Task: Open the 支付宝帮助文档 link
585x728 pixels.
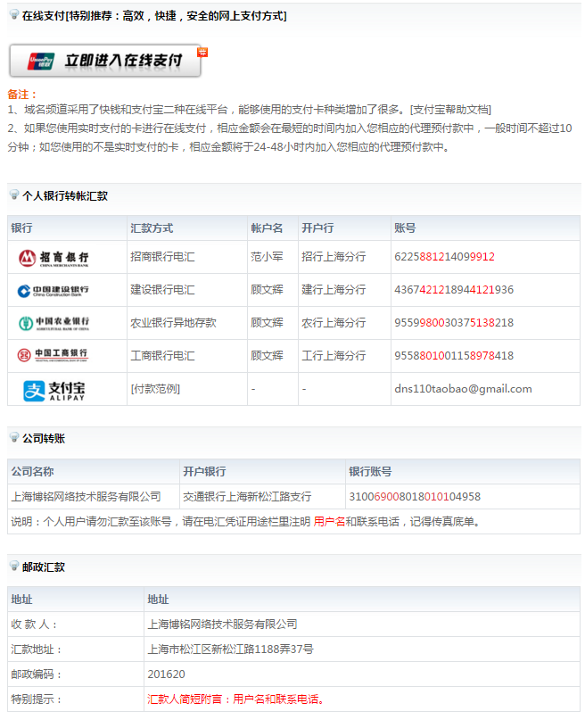Action: pyautogui.click(x=450, y=110)
